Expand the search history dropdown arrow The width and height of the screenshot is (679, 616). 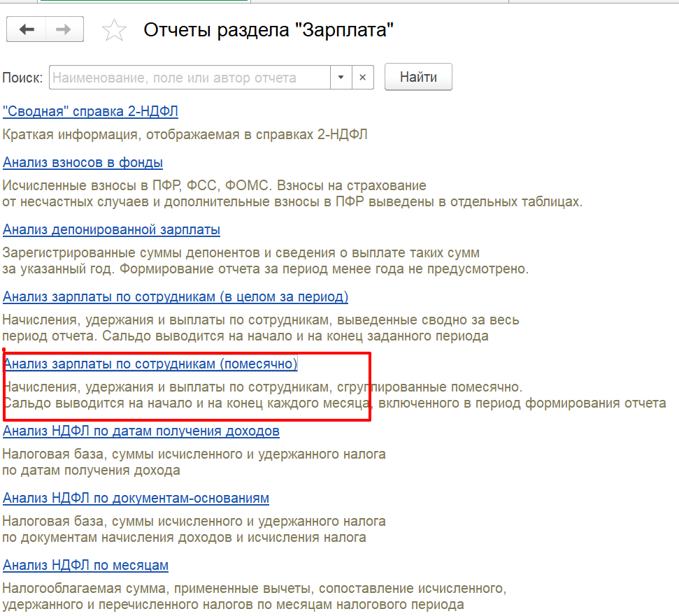coord(341,78)
